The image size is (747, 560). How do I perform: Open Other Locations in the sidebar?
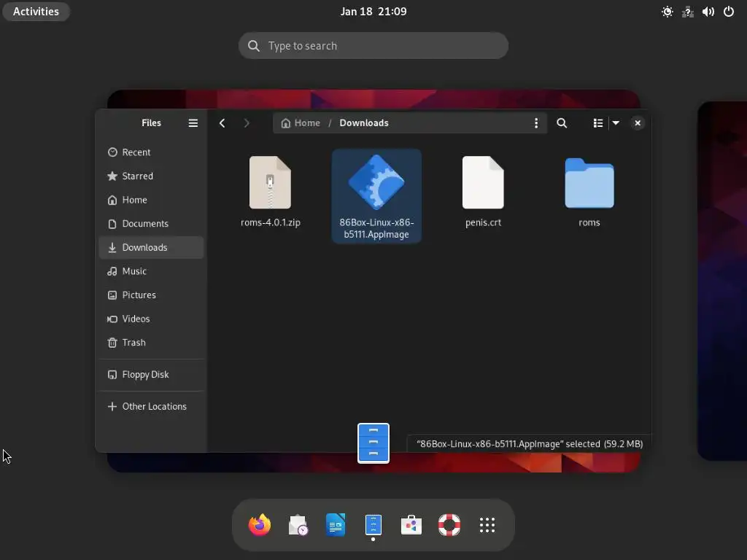click(152, 406)
